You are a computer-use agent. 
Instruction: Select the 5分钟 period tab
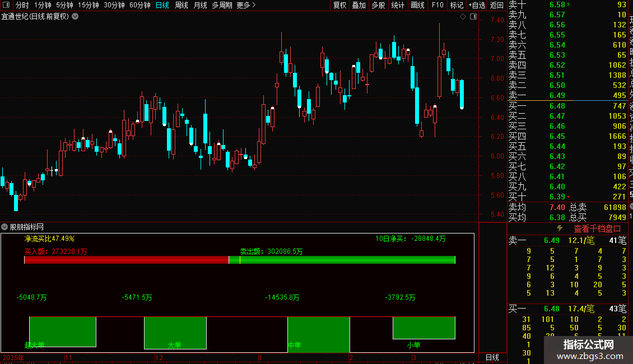64,5
